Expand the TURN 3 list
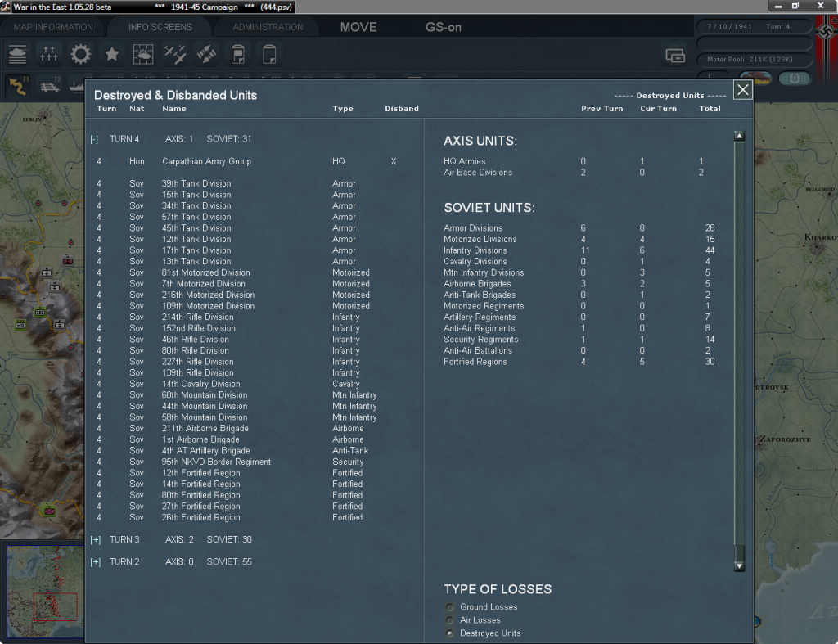 click(96, 540)
